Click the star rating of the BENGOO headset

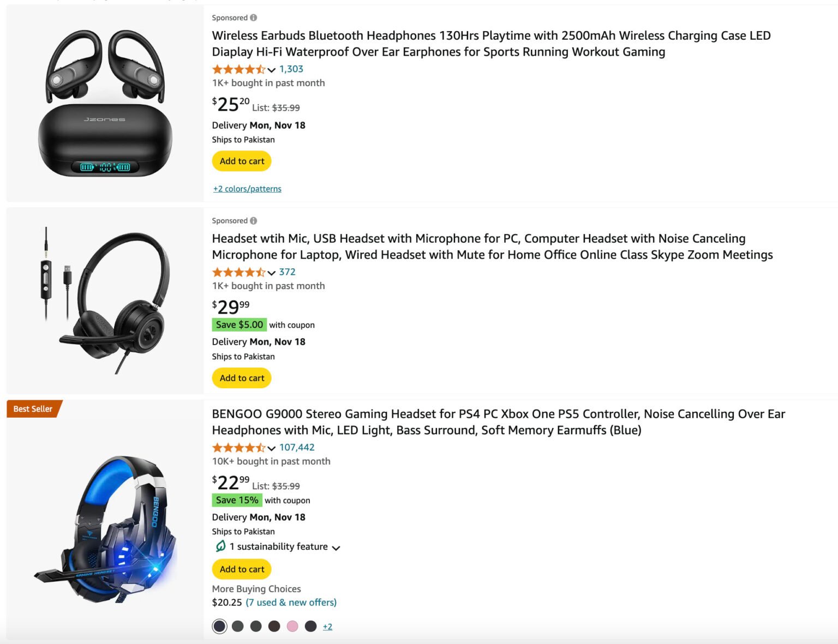238,448
